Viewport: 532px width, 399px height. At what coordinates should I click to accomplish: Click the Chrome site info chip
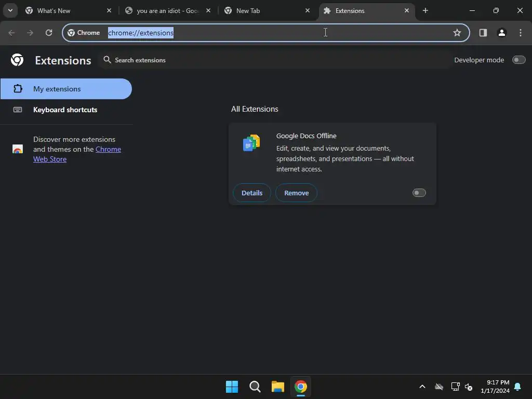84,33
